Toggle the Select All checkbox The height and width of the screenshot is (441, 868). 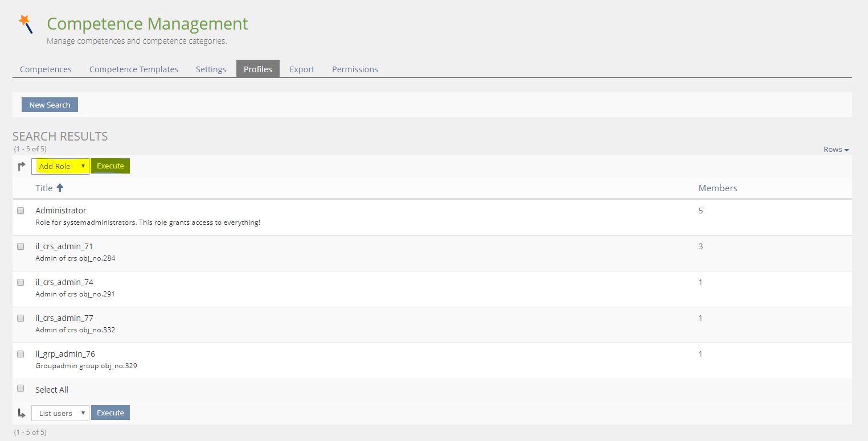click(21, 389)
